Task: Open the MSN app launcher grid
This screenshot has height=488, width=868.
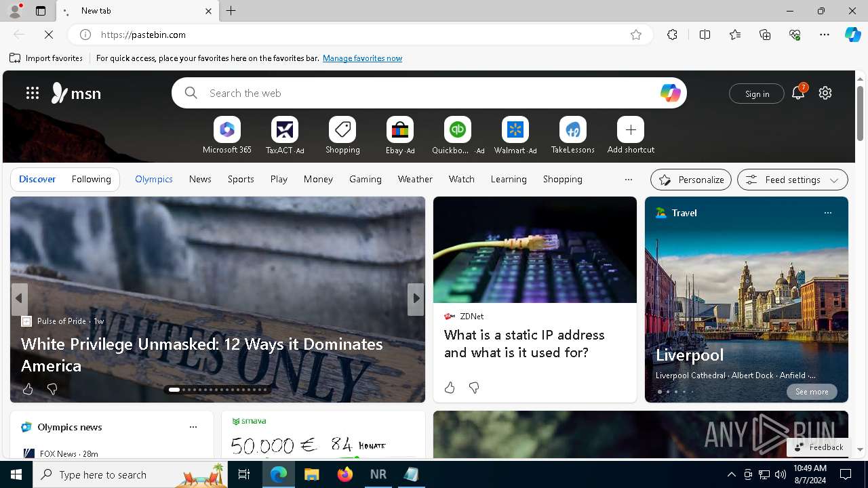Action: [33, 93]
